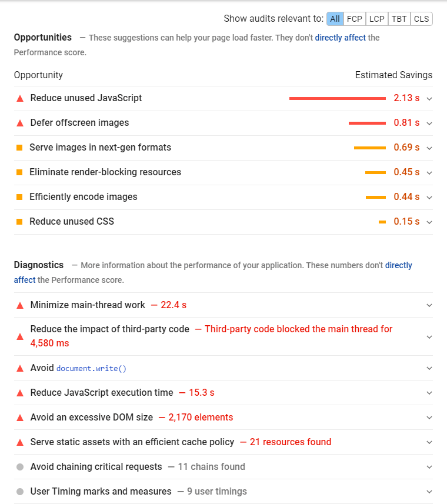The height and width of the screenshot is (504, 447).
Task: Select the FCP audit filter
Action: point(355,19)
